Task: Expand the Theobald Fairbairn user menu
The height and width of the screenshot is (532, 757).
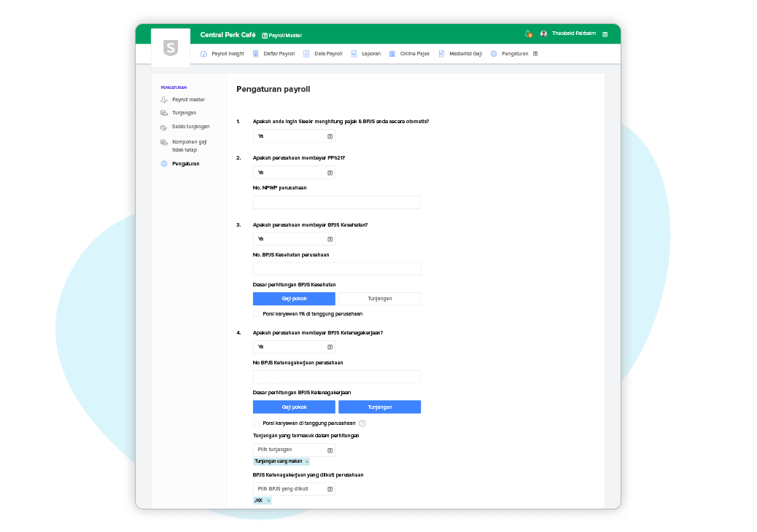Action: point(605,34)
